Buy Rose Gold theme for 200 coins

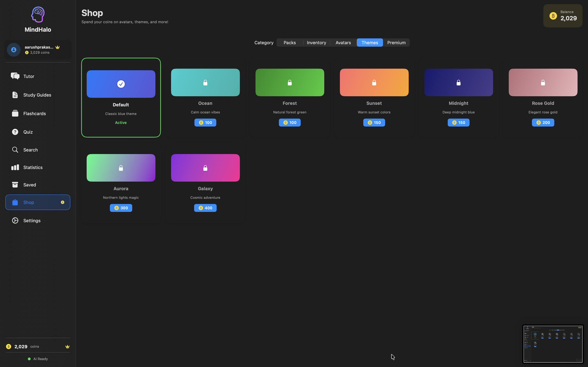[x=543, y=122]
